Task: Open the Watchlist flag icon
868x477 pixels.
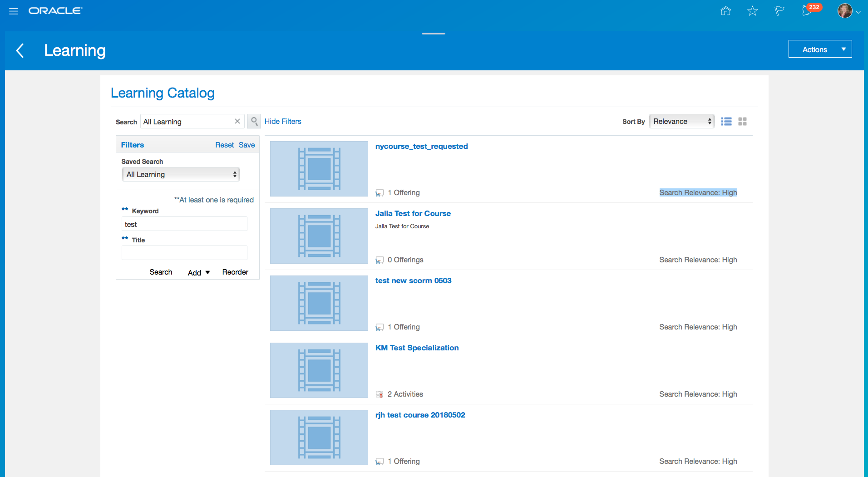Action: 779,11
